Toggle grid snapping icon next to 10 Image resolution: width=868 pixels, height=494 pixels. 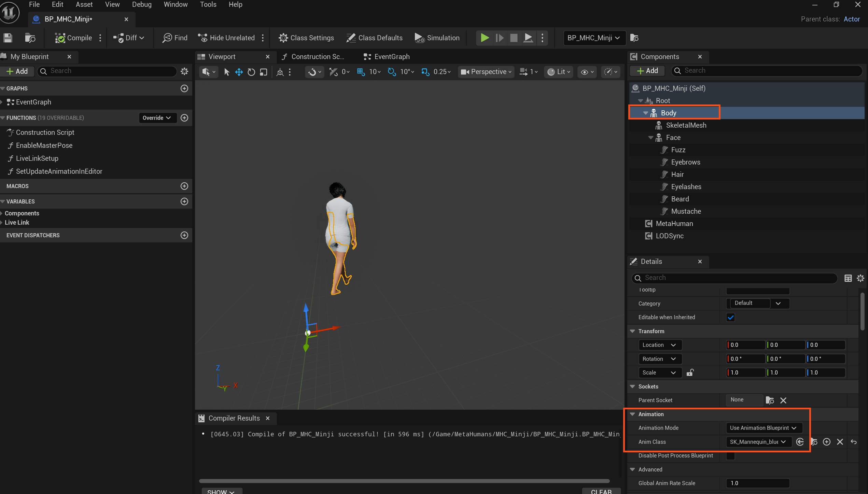(x=361, y=72)
